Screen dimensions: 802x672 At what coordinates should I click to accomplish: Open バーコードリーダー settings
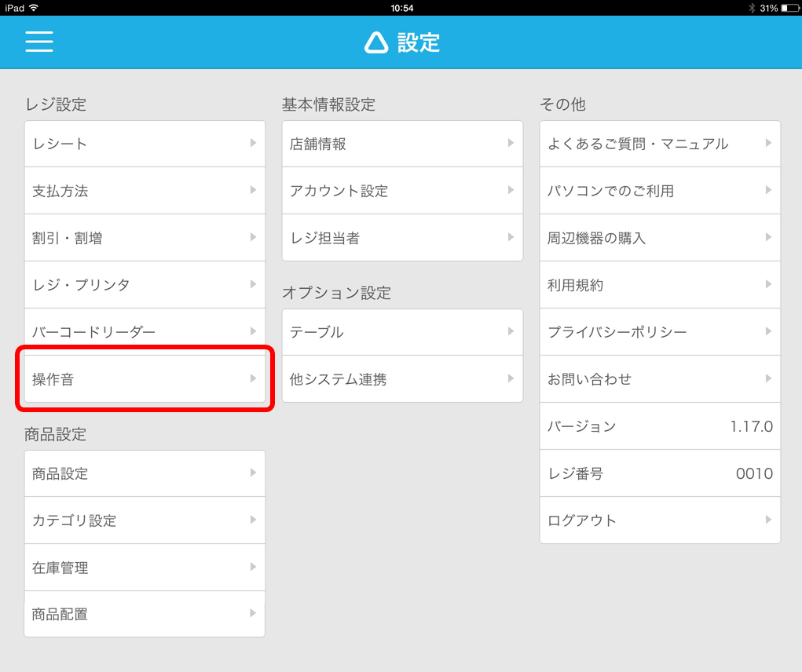[145, 332]
